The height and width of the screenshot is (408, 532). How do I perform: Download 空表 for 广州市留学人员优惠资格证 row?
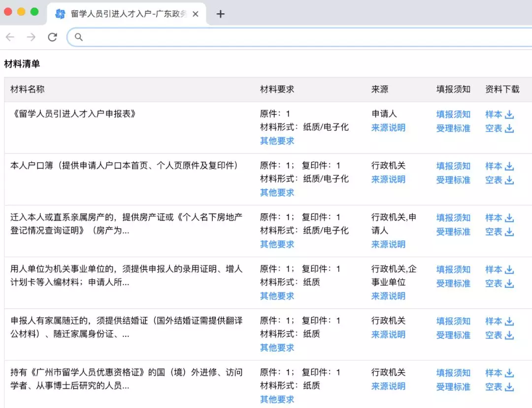499,387
